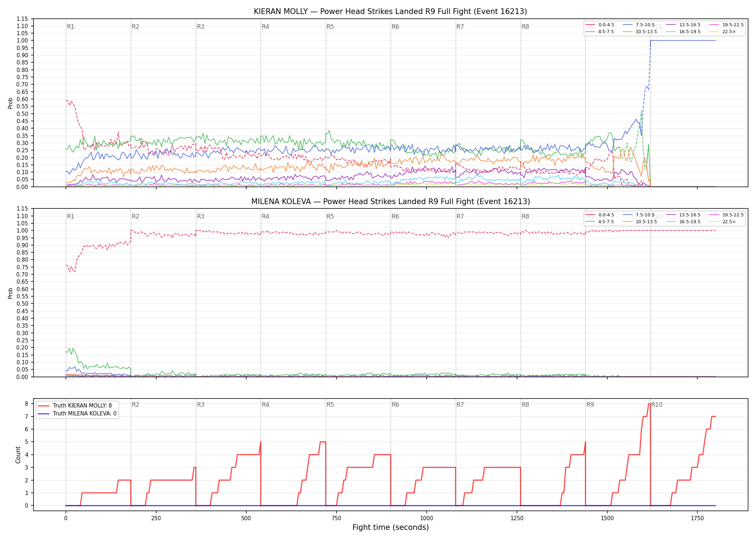756x540 pixels.
Task: Click the R8 round marker in middle chart
Action: [x=525, y=216]
